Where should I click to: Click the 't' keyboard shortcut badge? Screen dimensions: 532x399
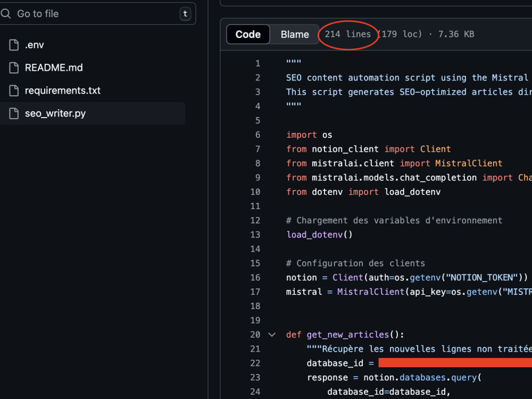(185, 14)
